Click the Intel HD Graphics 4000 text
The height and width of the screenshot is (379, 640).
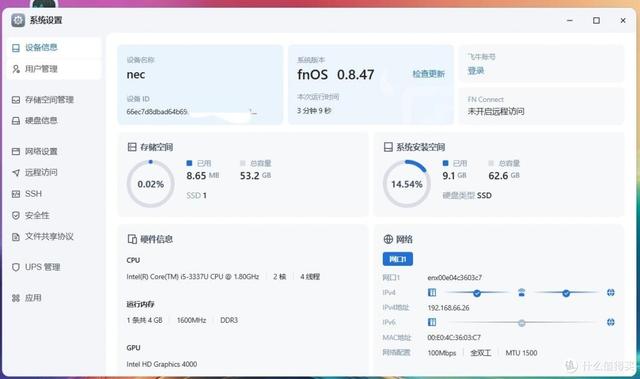[x=162, y=364]
